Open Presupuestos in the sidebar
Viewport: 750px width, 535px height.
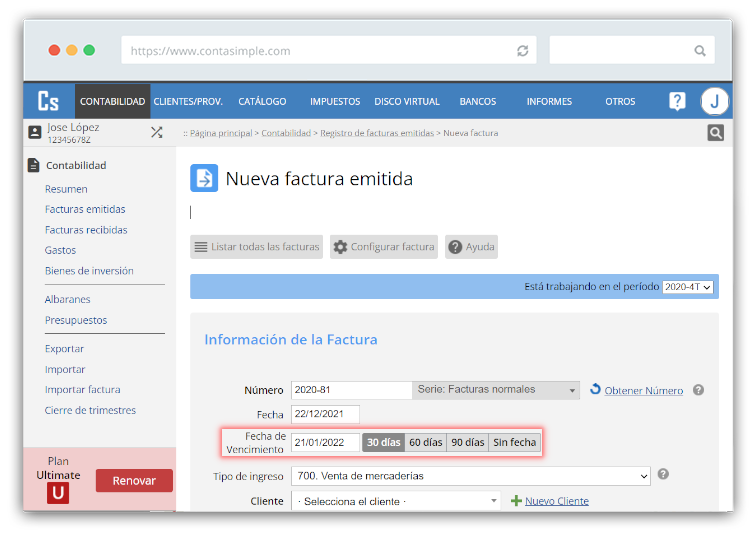[76, 320]
